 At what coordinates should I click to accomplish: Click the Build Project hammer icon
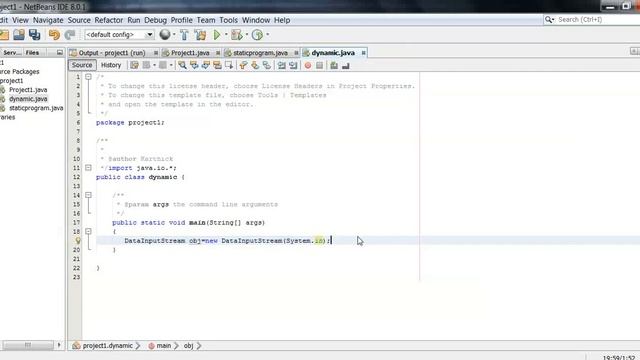pos(184,35)
